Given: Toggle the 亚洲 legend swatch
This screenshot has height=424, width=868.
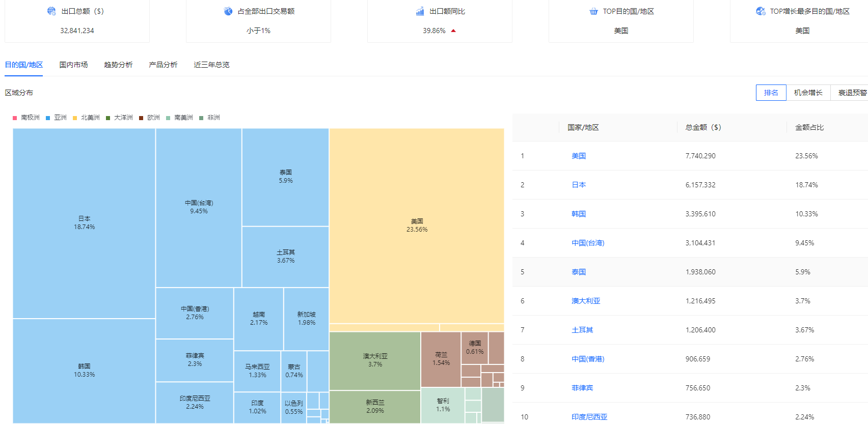Looking at the screenshot, I should point(48,118).
